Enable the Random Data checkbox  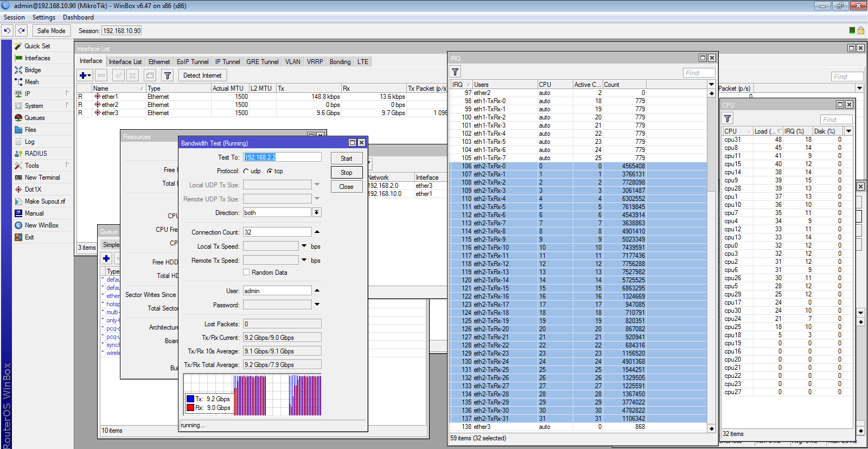pos(246,273)
